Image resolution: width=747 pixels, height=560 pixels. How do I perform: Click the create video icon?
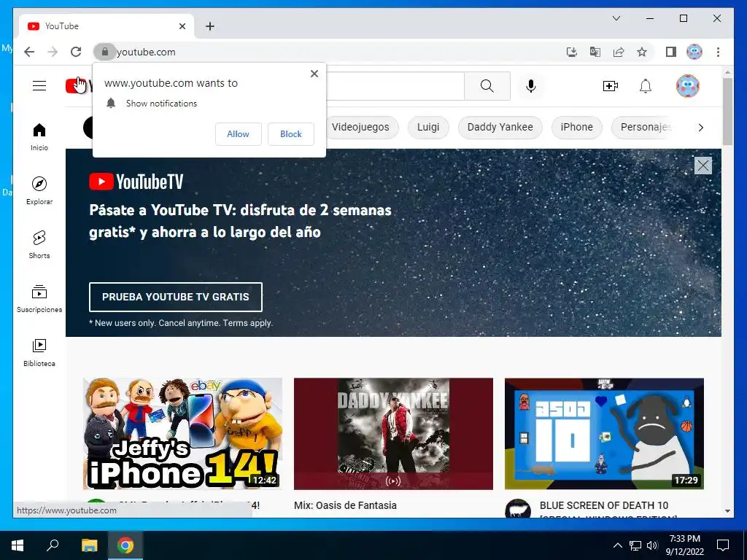[611, 86]
